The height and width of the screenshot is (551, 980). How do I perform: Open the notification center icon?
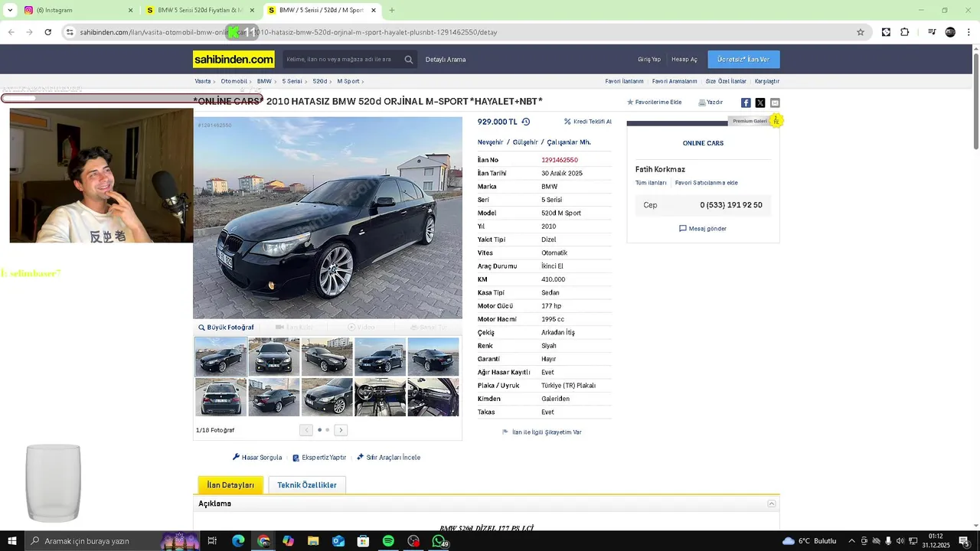(964, 541)
